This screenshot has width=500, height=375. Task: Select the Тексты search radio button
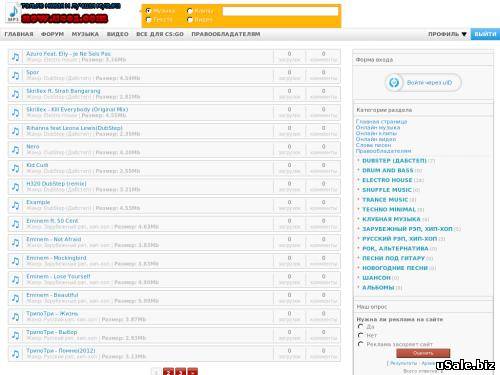click(x=149, y=20)
